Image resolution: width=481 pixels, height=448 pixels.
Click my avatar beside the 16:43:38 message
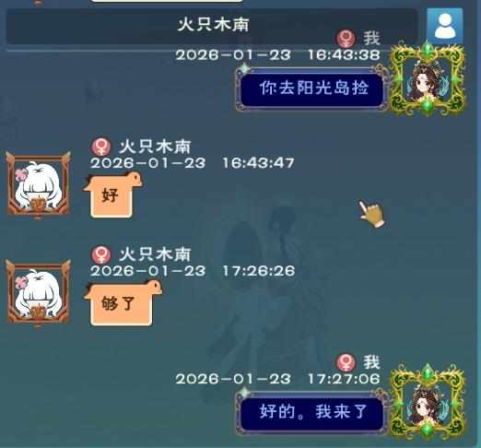pos(427,79)
